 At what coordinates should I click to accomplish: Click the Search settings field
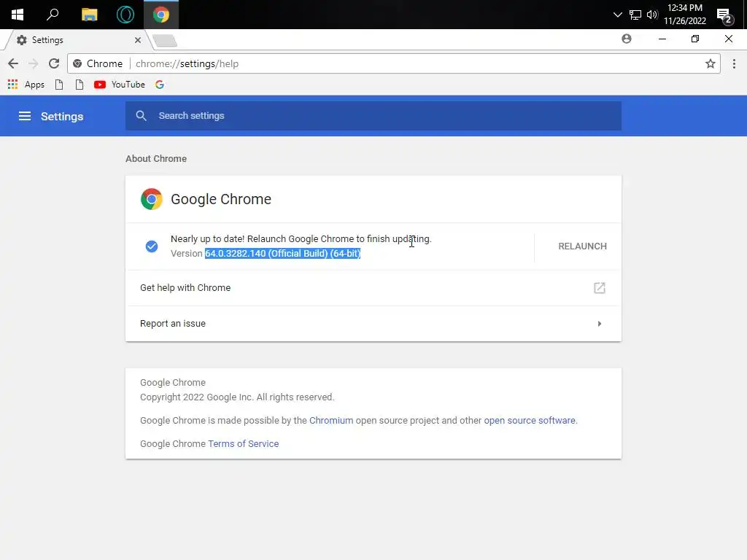point(379,116)
